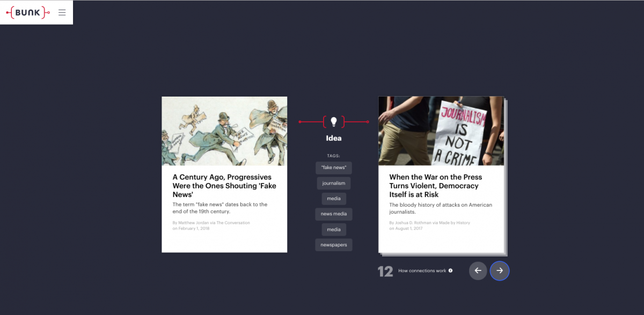The width and height of the screenshot is (644, 315).
Task: Click the connection count number 12
Action: click(x=385, y=272)
